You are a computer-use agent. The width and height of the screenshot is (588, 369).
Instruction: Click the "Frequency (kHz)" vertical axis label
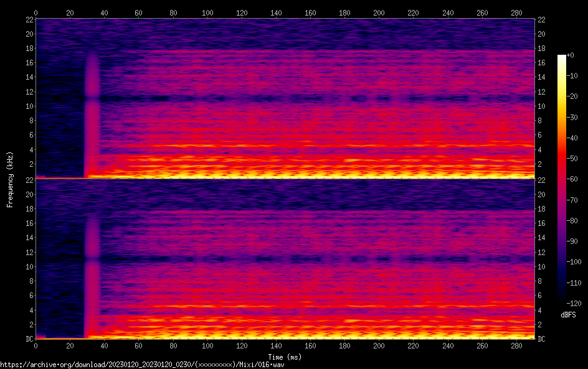point(10,179)
